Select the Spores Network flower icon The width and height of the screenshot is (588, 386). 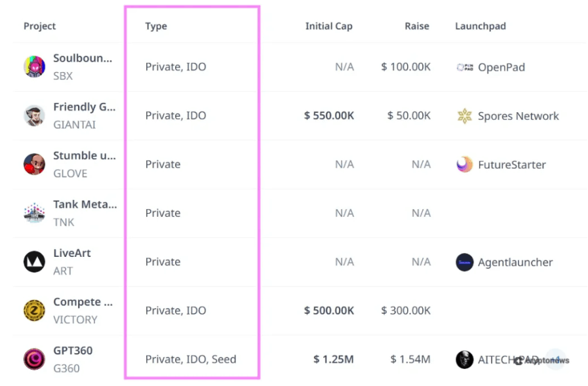pyautogui.click(x=464, y=115)
